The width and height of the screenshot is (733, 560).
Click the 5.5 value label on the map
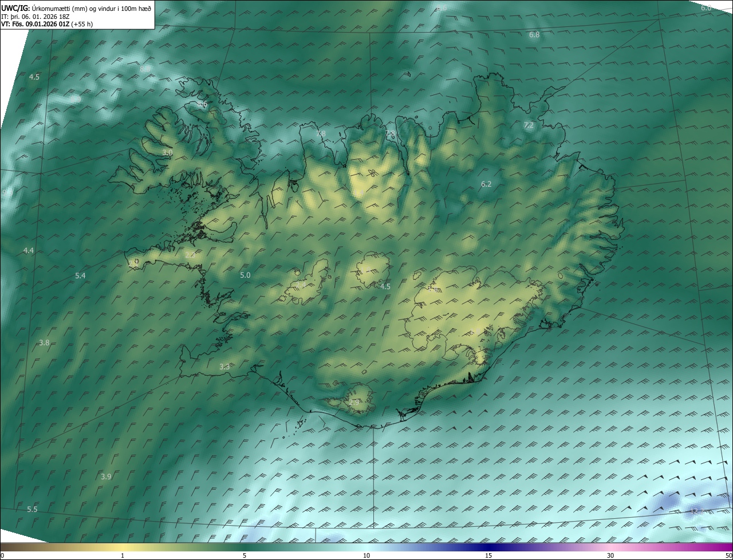coord(32,510)
